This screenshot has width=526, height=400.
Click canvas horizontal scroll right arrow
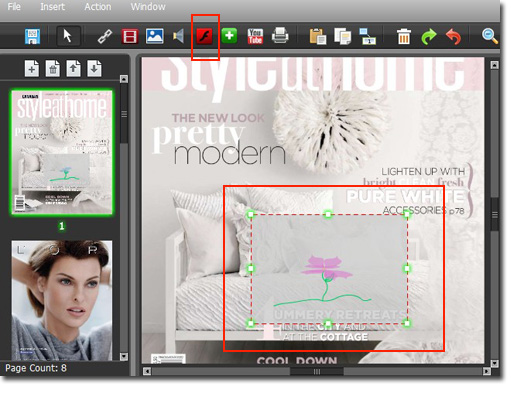click(x=486, y=371)
